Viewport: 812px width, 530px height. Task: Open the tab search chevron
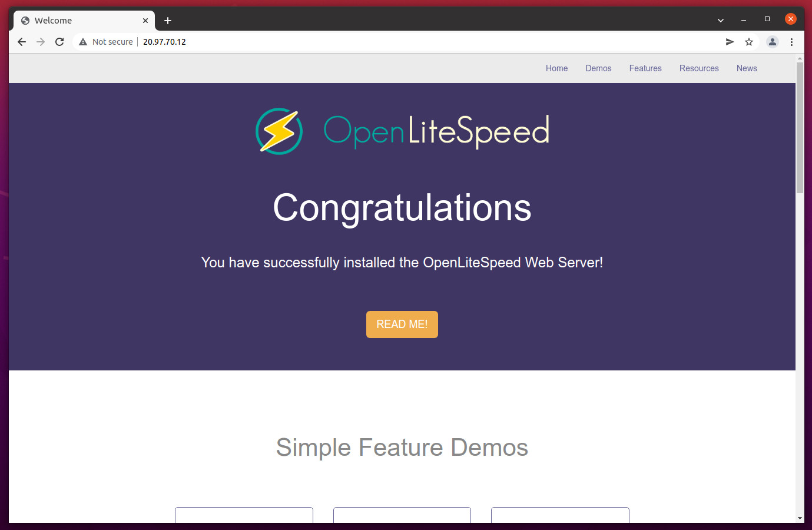pos(721,20)
